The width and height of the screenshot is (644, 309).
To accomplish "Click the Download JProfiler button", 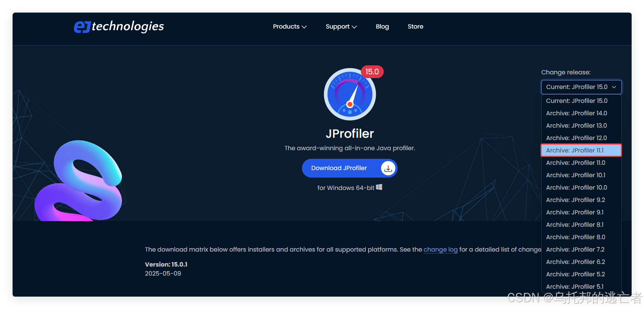I will click(x=350, y=168).
